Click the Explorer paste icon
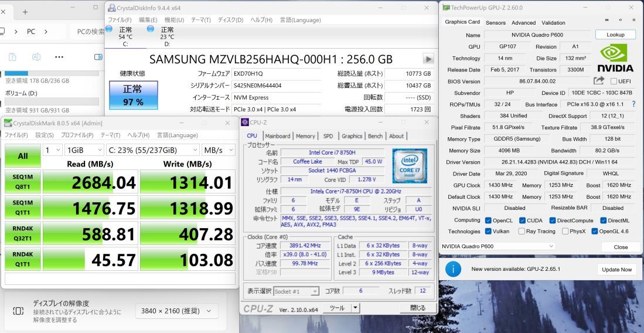The height and width of the screenshot is (333, 644). [13, 57]
